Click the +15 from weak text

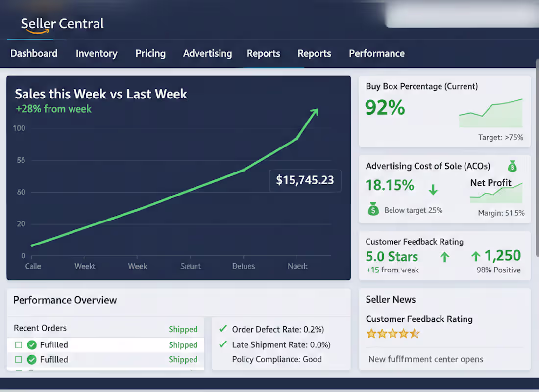[x=392, y=270]
